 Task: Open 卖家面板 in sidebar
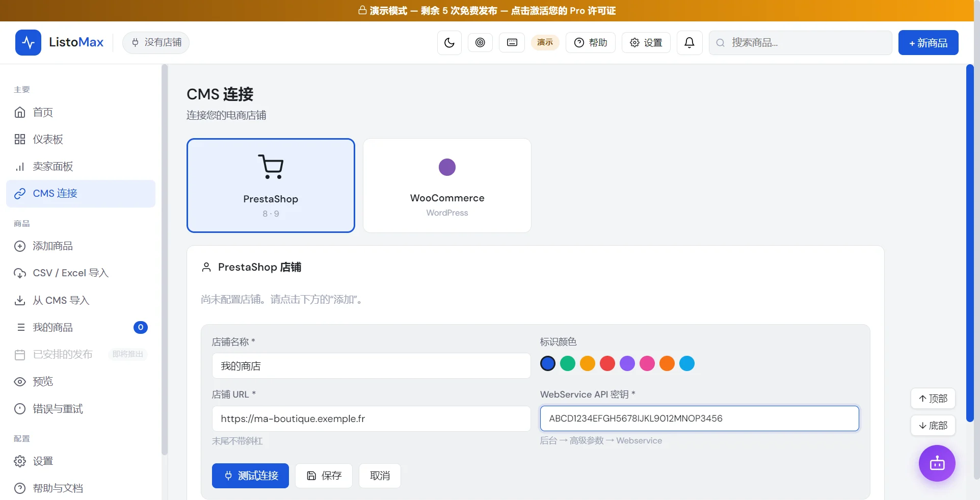(81, 166)
